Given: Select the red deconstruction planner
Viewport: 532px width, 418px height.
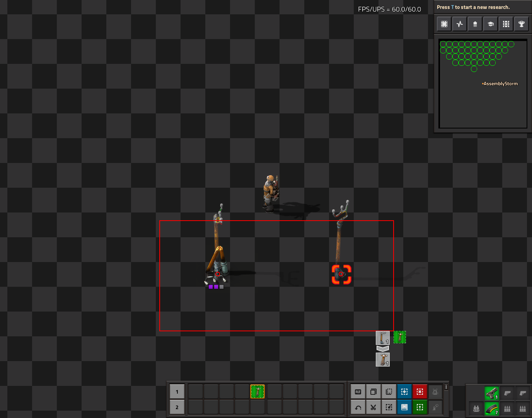Looking at the screenshot, I should click(x=420, y=392).
